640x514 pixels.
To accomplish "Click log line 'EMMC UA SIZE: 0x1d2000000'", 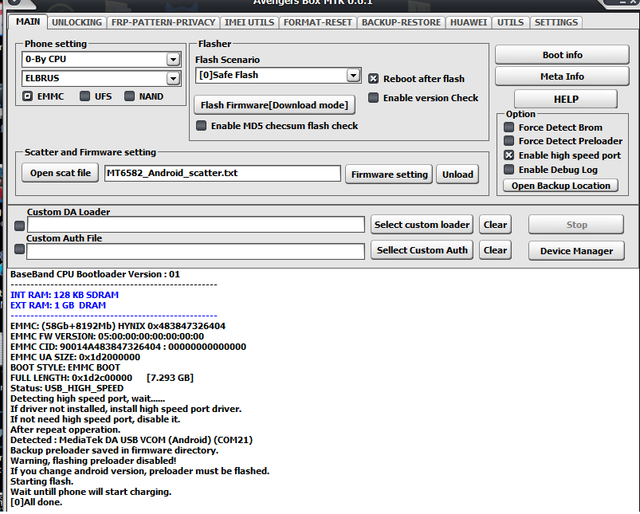I will point(75,357).
